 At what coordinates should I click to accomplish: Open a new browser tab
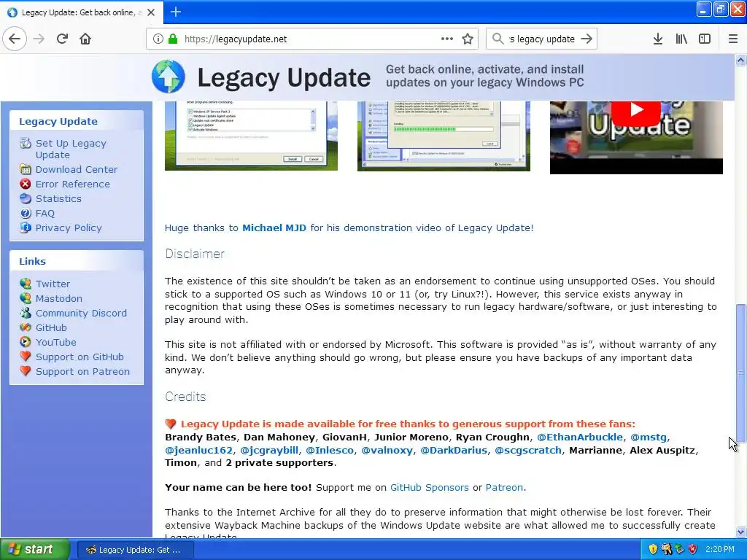(176, 12)
